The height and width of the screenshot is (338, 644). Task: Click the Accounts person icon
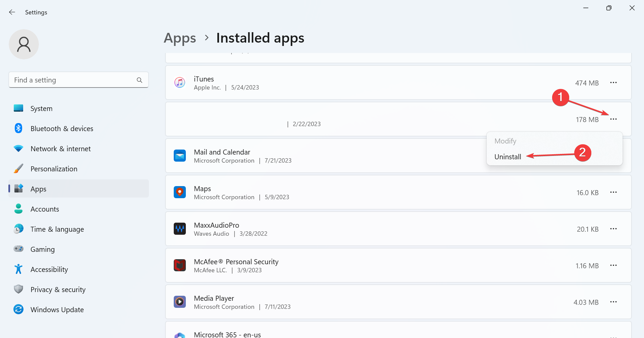click(x=18, y=209)
